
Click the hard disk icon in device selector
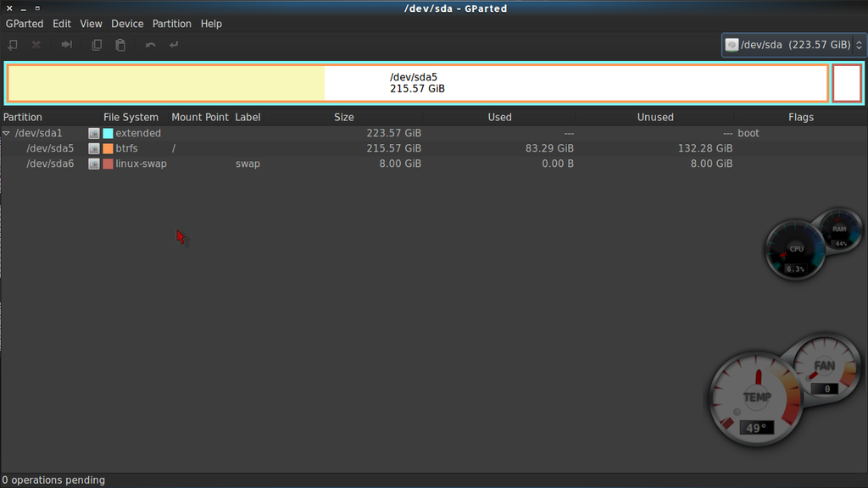coord(732,45)
